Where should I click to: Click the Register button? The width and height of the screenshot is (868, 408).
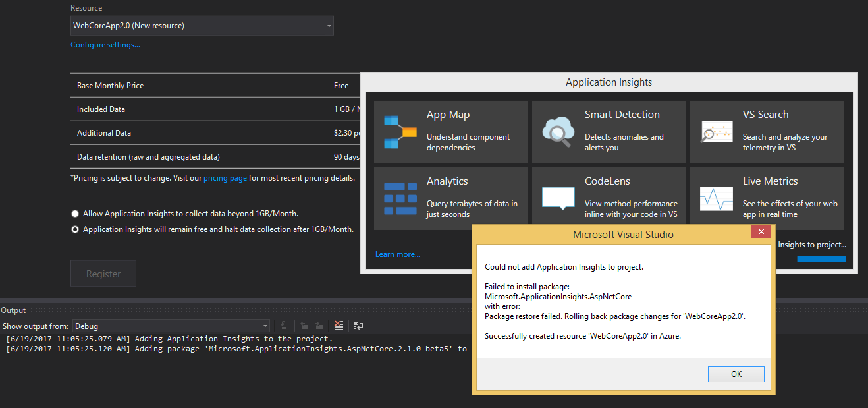[x=103, y=274]
